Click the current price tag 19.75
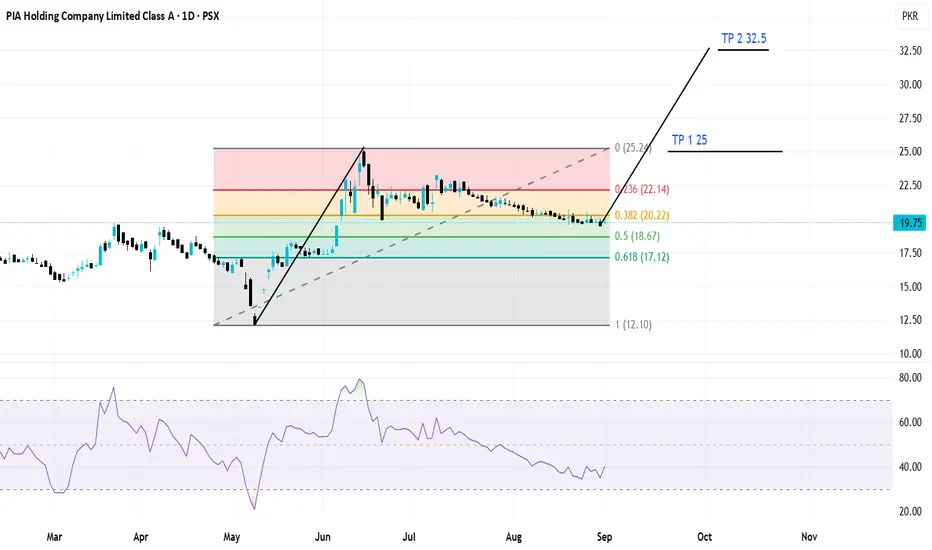This screenshot has width=932, height=550. (x=909, y=223)
